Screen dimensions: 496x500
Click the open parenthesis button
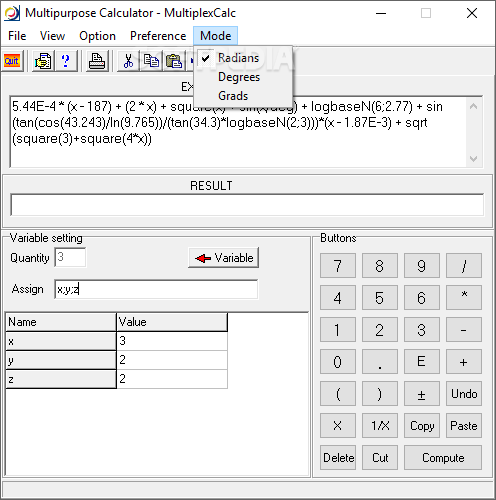click(338, 394)
